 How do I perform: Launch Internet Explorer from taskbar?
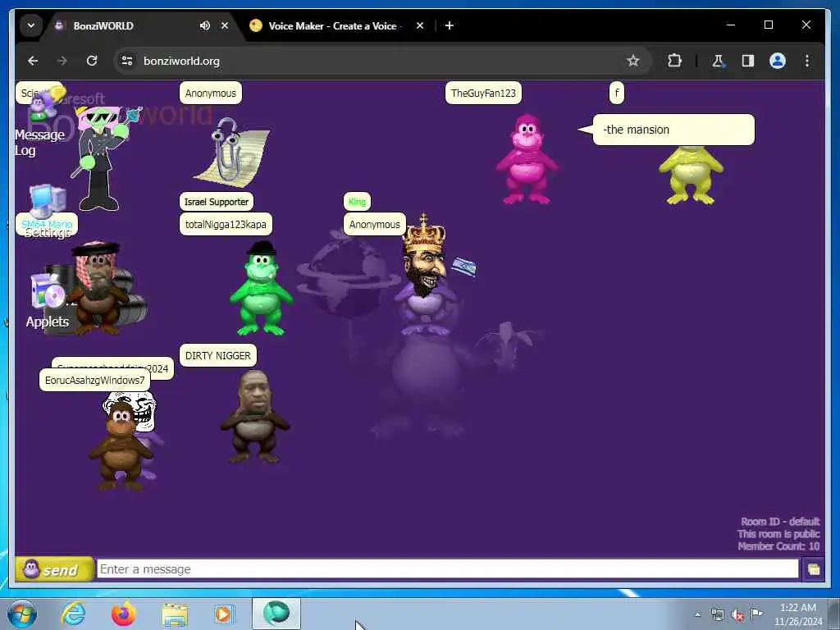[x=73, y=614]
